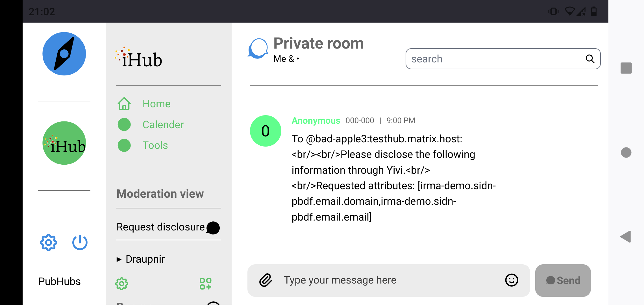Click the 9:00 PM message timestamp
Viewport: 644px width, 305px height.
401,121
